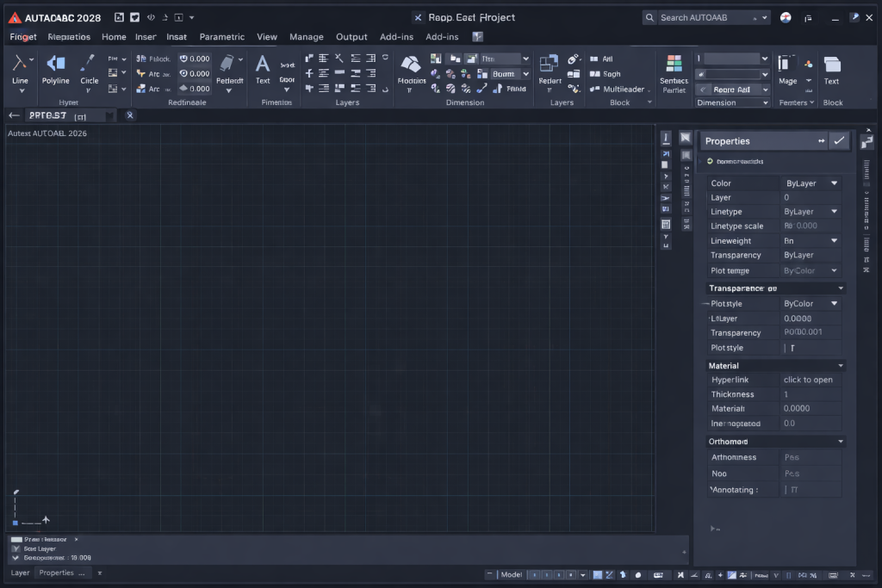Open the Parametric ribbon tab

[221, 37]
